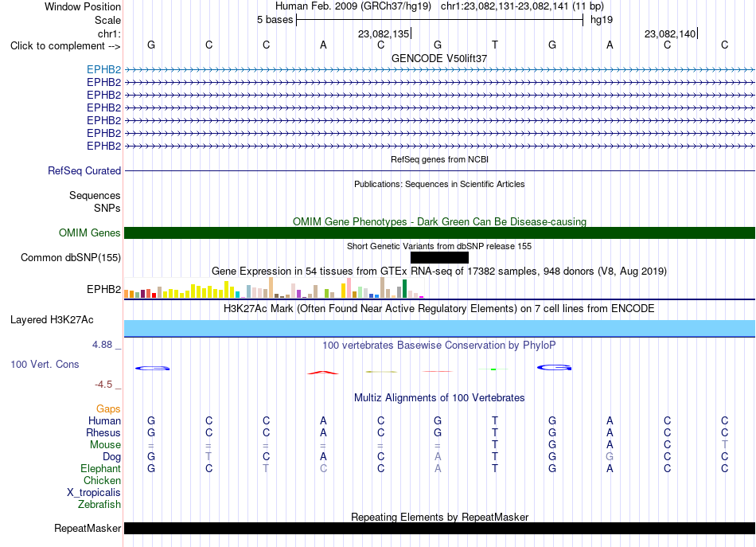Screen dimensions: 756x547
Task: Click 'Multiz Alignments of 100 Vertebrates' title
Action: (x=439, y=397)
